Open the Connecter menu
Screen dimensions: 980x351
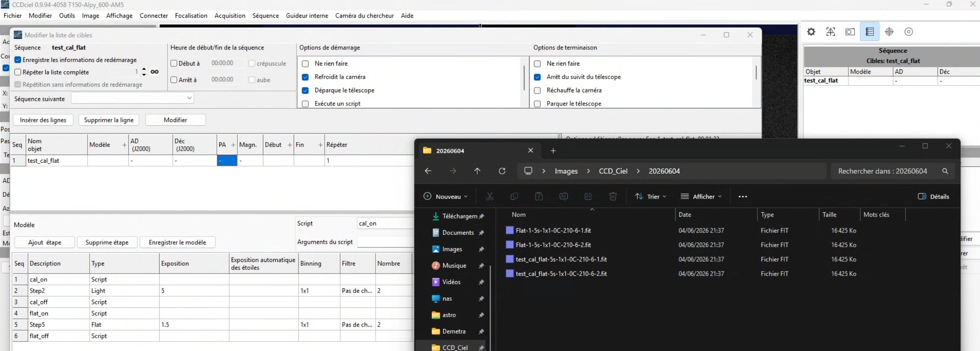pyautogui.click(x=153, y=16)
